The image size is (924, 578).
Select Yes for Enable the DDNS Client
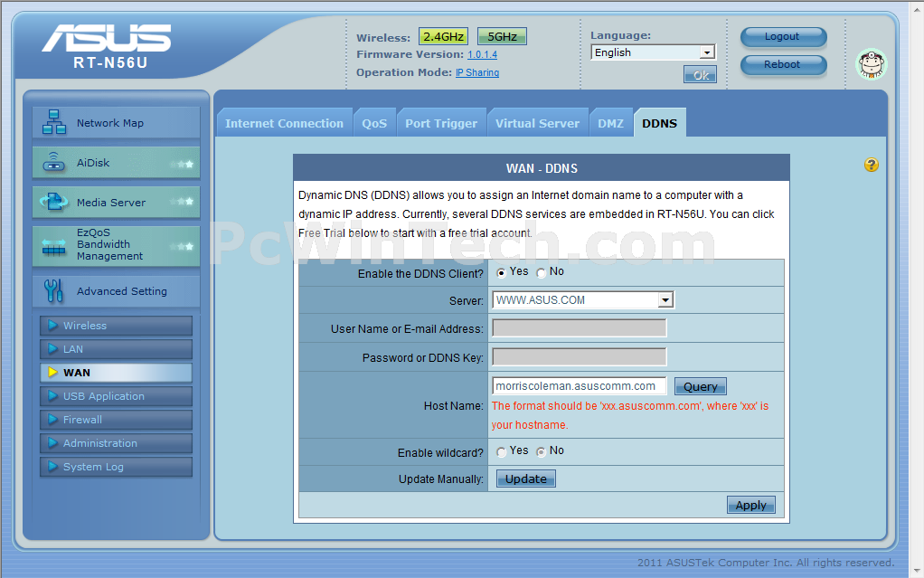[501, 273]
